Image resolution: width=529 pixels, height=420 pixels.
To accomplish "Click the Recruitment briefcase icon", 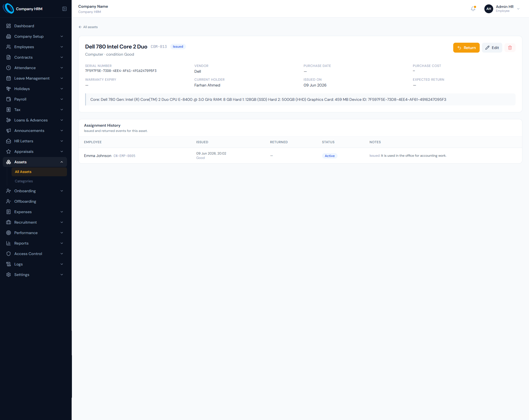I will coord(9,222).
